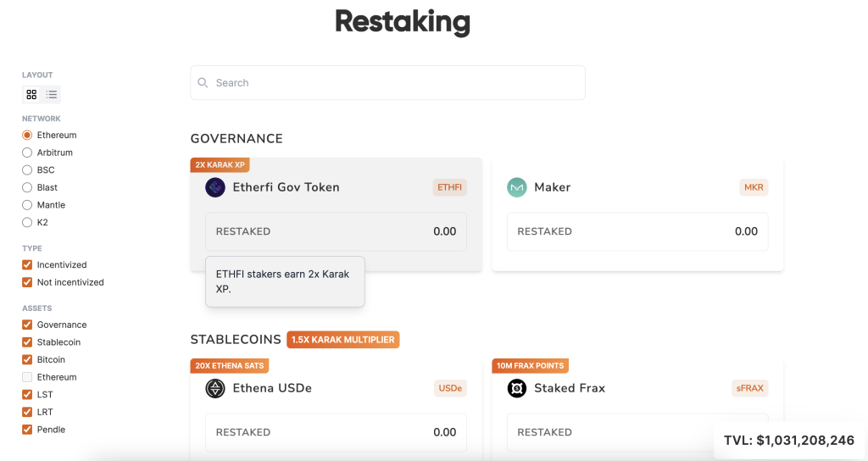Focus the Search input field

[x=387, y=83]
